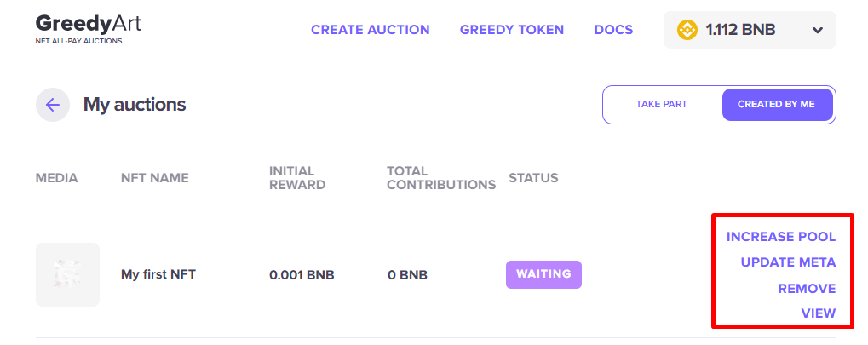The height and width of the screenshot is (345, 868).
Task: Expand the wallet chevron dropdown arrow
Action: pos(818,31)
